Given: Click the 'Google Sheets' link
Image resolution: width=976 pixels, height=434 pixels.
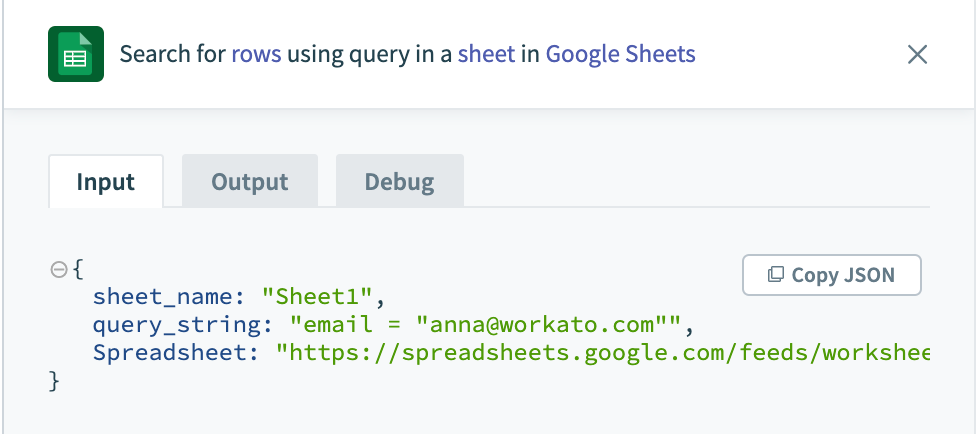Looking at the screenshot, I should point(620,53).
